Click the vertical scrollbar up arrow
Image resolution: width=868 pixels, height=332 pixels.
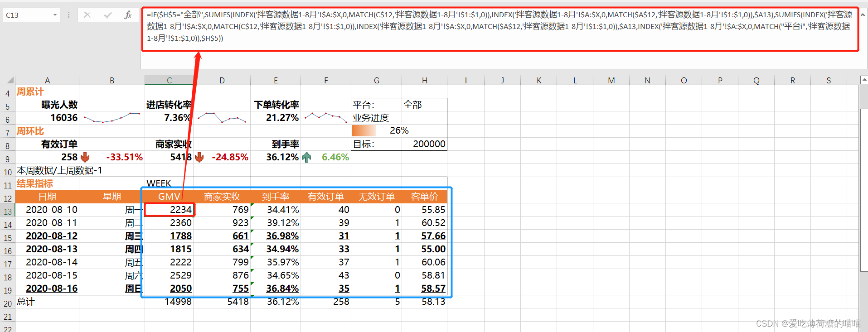coord(864,80)
